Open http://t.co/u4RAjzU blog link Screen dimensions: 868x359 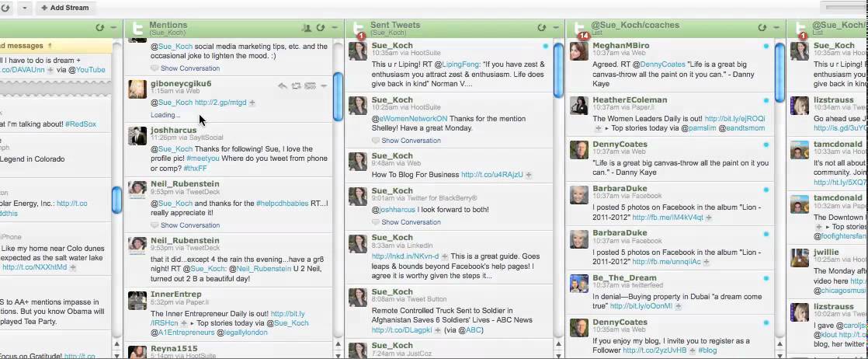[x=492, y=175]
